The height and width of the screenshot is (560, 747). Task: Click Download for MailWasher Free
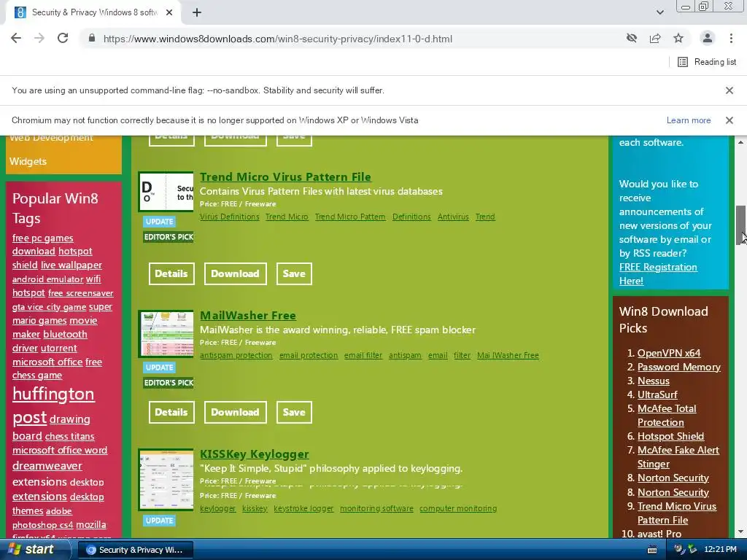point(236,413)
